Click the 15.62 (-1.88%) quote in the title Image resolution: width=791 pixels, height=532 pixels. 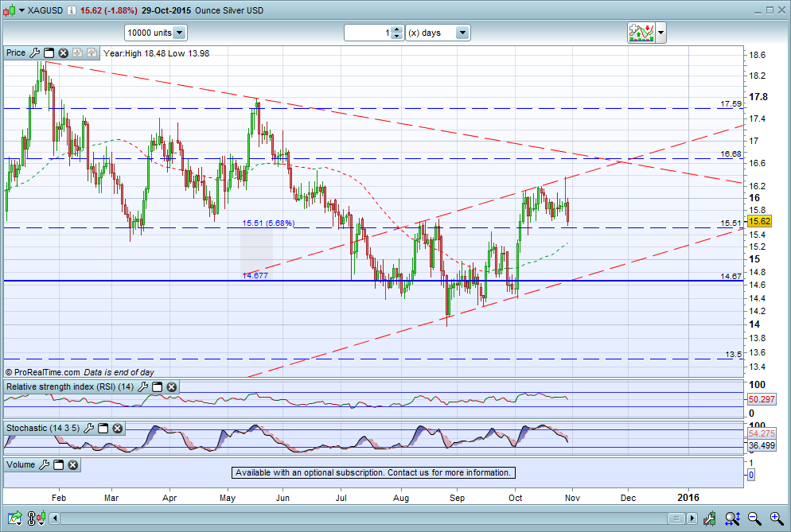point(108,10)
